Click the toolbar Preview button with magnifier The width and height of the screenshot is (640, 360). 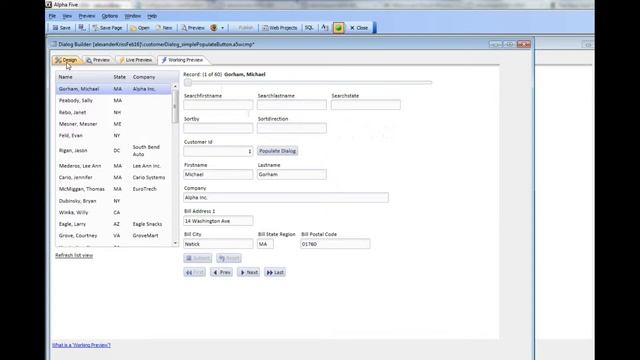[193, 28]
